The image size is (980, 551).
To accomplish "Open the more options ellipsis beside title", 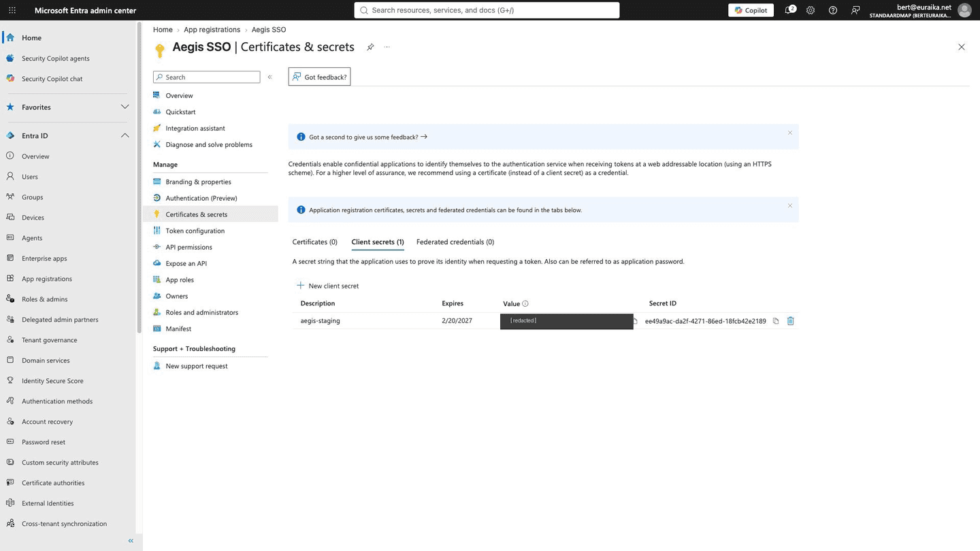I will pyautogui.click(x=387, y=47).
